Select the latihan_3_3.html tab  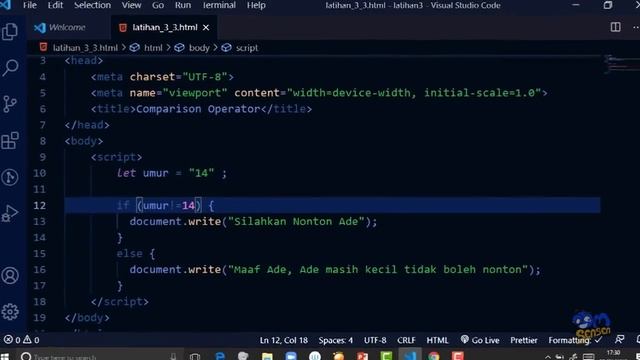163,27
